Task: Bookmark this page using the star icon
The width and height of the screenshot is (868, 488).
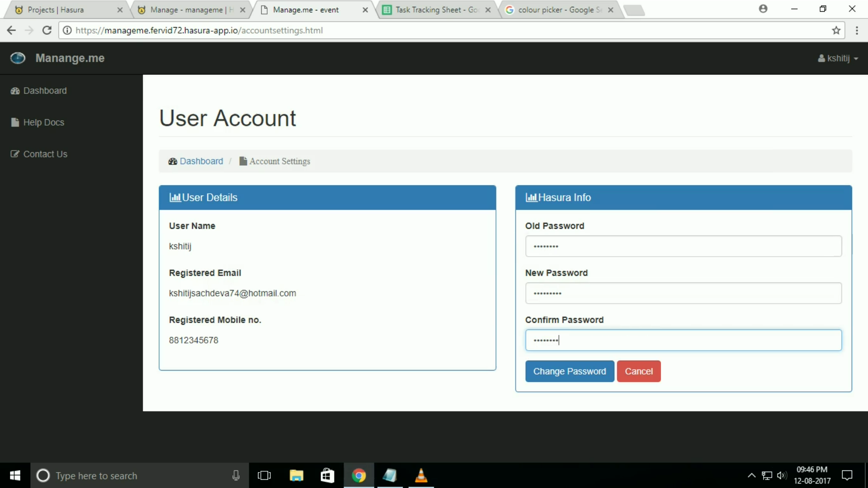Action: [836, 30]
